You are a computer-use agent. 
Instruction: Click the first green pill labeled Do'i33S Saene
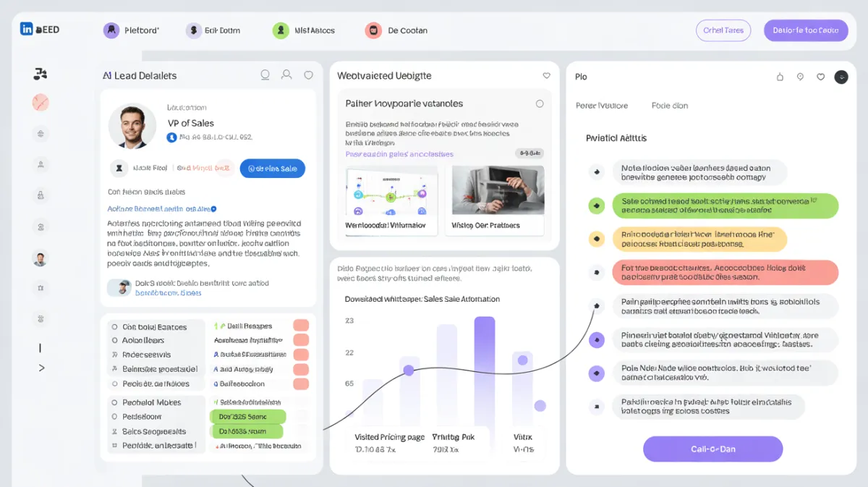[247, 417]
